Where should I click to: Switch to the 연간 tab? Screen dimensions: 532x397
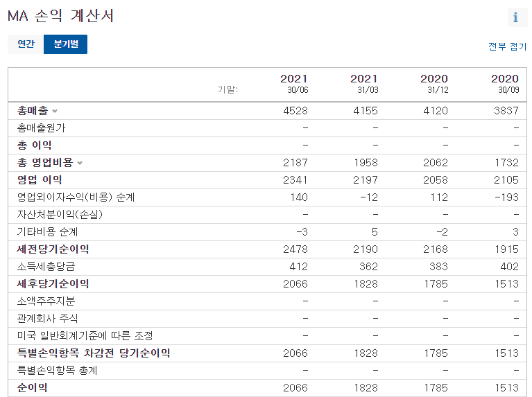pos(26,44)
